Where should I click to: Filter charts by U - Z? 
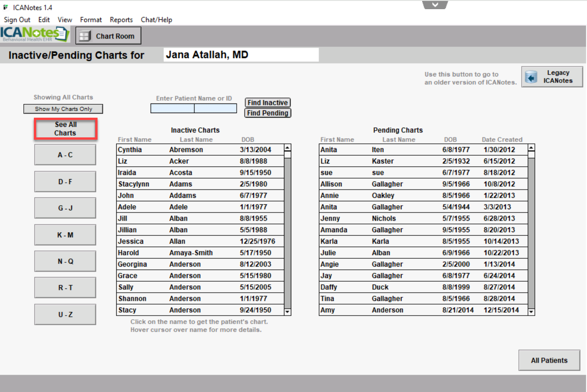coord(65,314)
